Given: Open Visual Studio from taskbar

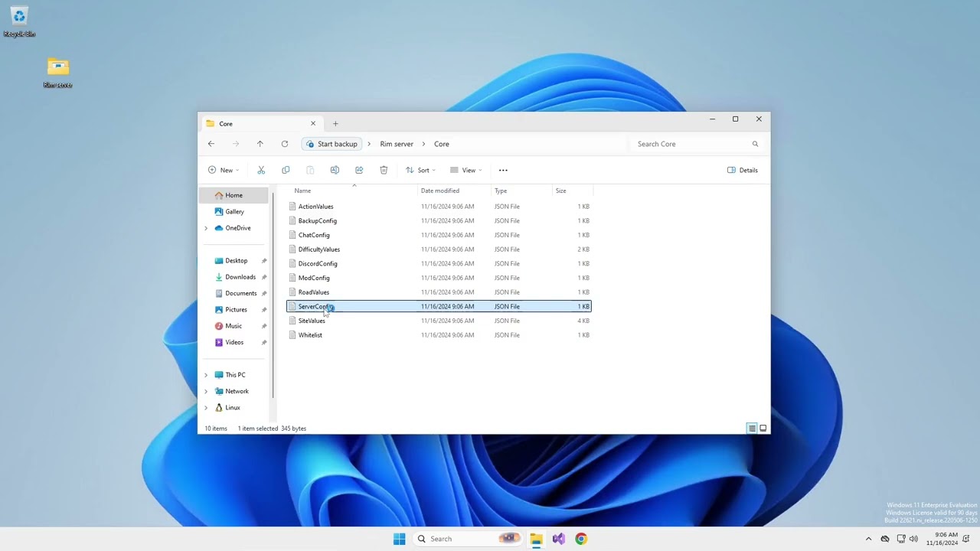Looking at the screenshot, I should (x=559, y=539).
